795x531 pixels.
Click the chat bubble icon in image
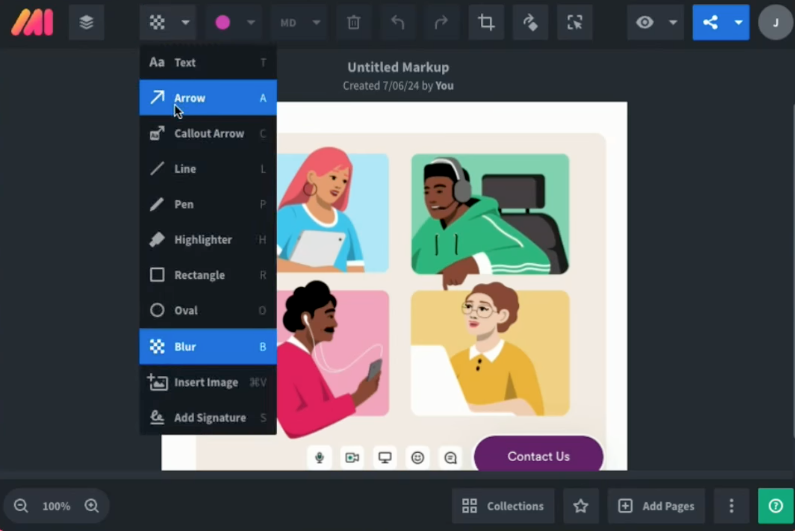pos(450,457)
